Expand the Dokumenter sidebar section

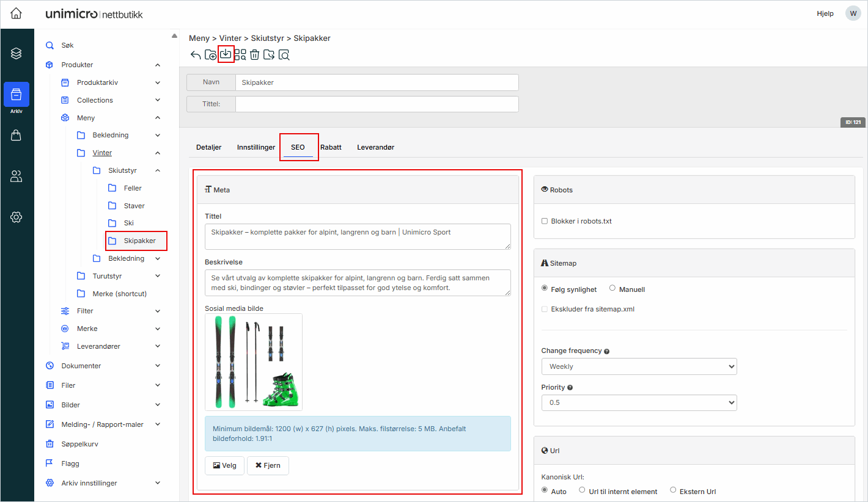tap(158, 366)
